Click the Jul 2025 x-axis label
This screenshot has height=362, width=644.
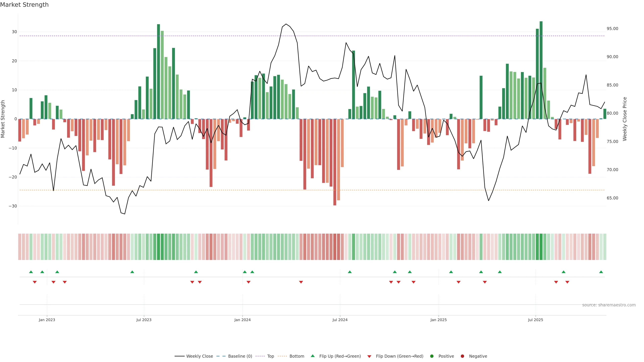pos(535,320)
